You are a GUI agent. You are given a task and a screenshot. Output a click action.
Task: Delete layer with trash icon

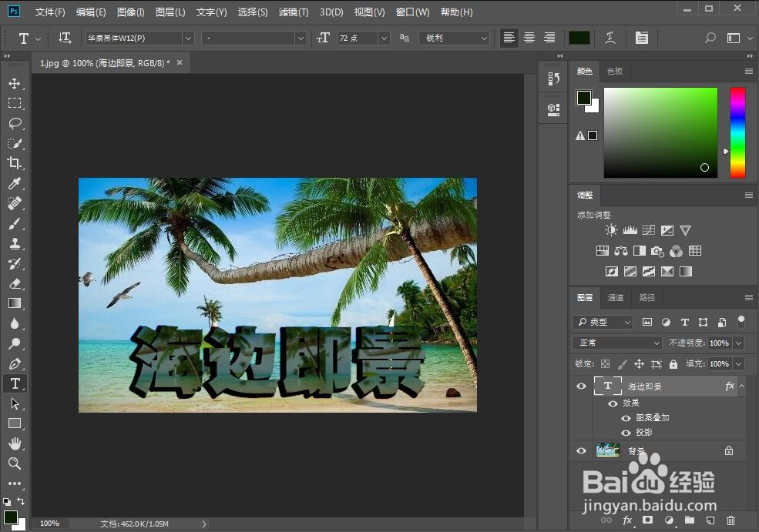pyautogui.click(x=730, y=520)
